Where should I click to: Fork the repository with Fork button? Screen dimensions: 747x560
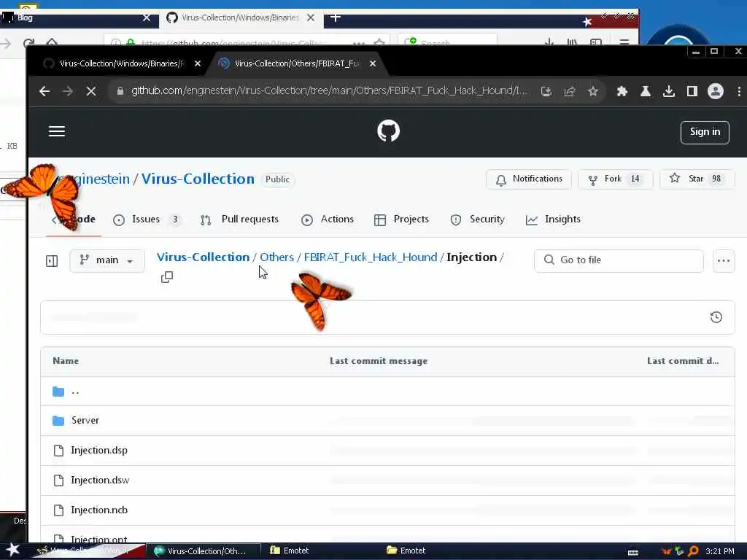(x=616, y=179)
